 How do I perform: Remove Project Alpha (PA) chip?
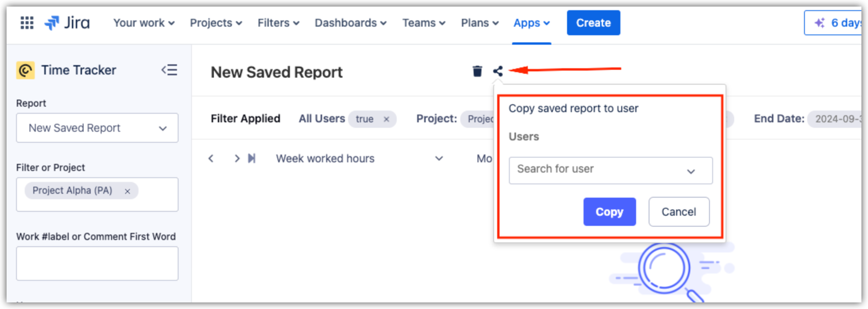coord(127,191)
